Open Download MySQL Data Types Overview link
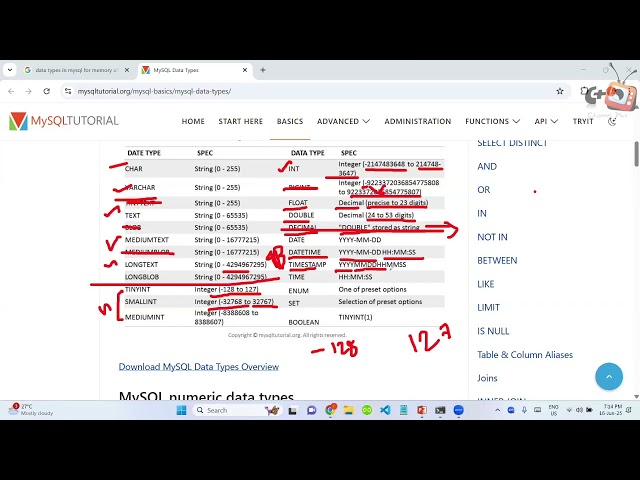 199,367
